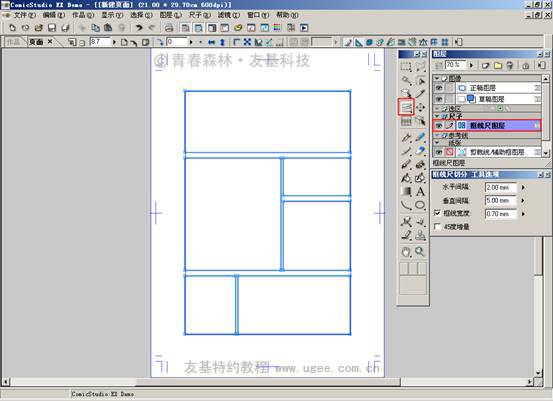Open the 尺子 menu
The image size is (553, 401).
pyautogui.click(x=200, y=15)
